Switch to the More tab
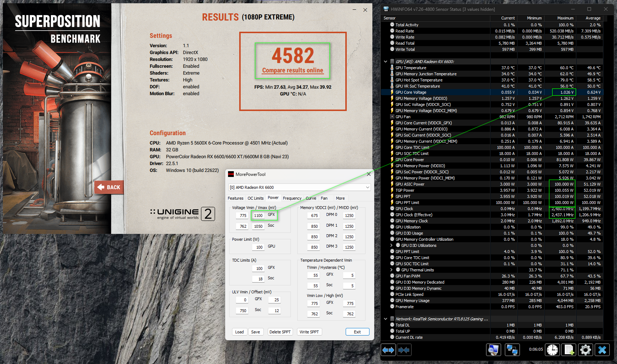Image resolution: width=617 pixels, height=364 pixels. point(340,198)
